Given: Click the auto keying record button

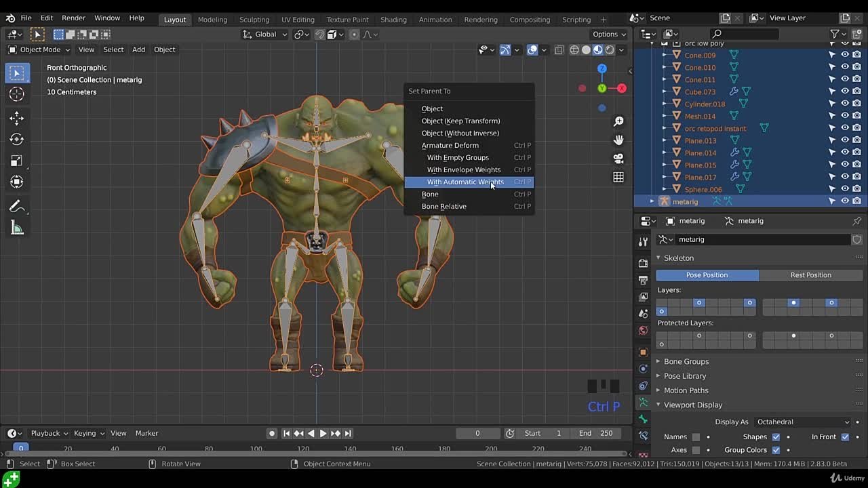Looking at the screenshot, I should 272,433.
